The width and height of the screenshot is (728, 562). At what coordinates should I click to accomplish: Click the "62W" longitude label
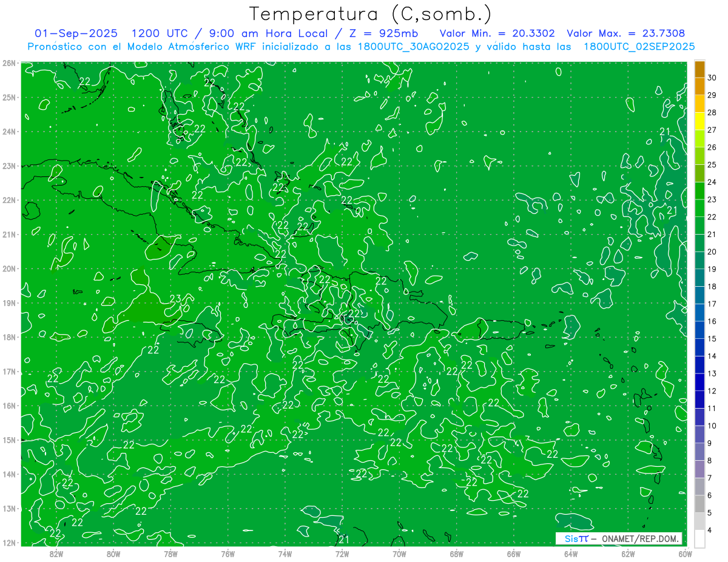coord(628,554)
